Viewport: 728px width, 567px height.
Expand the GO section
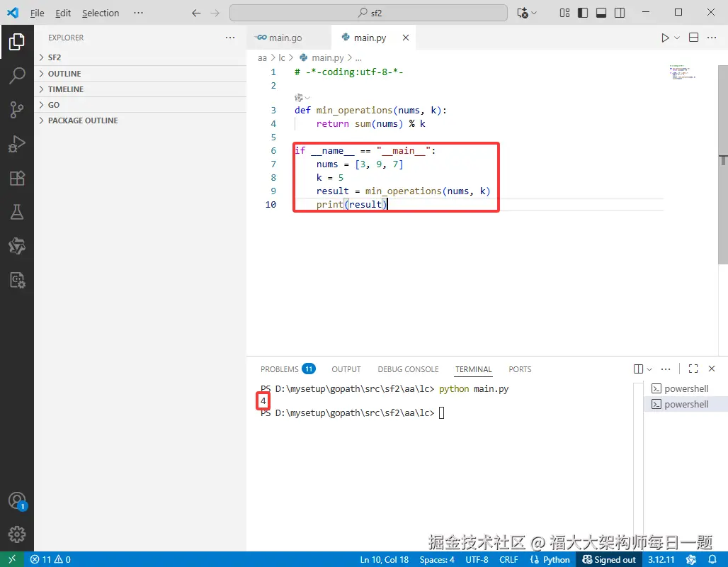140,105
